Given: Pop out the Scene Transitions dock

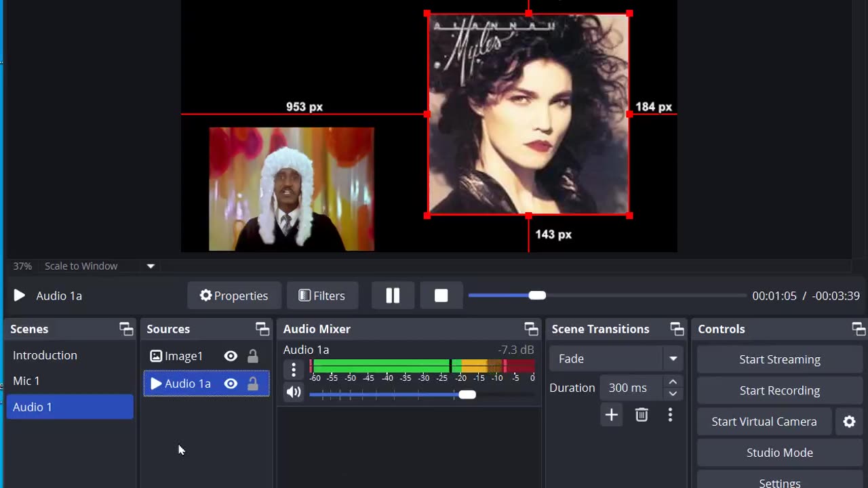Looking at the screenshot, I should [677, 329].
